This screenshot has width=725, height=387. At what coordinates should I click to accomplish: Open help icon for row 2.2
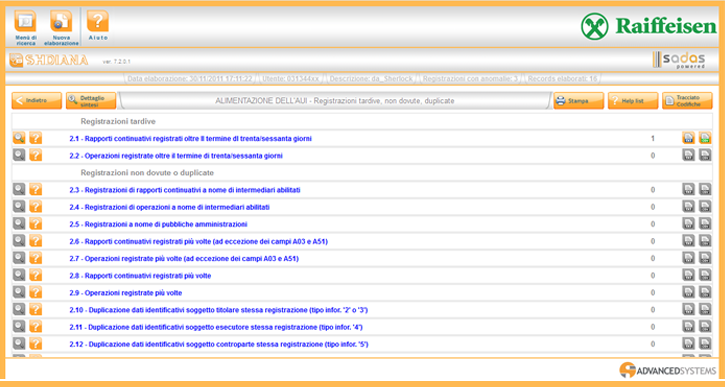[x=36, y=155]
